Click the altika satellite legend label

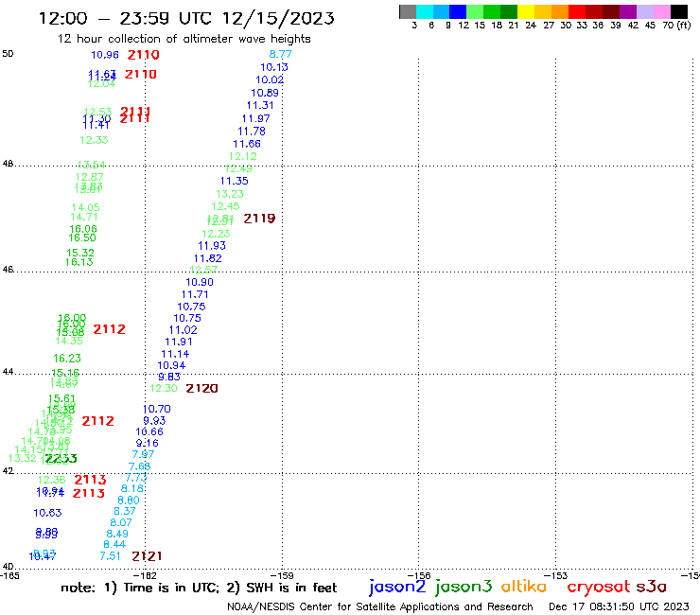pyautogui.click(x=524, y=586)
